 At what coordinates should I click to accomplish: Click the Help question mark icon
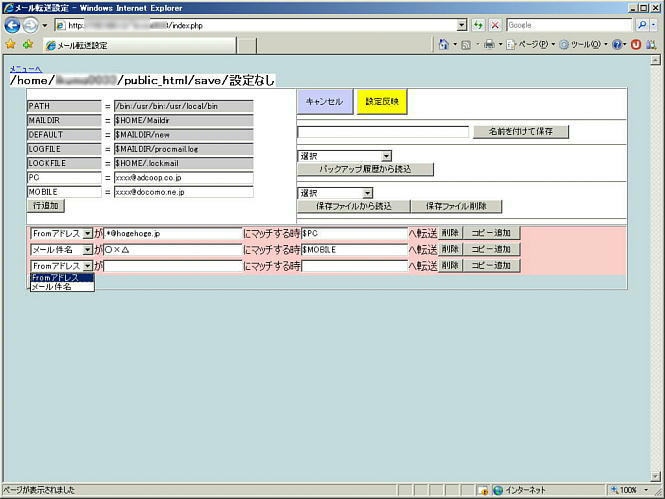pos(617,45)
